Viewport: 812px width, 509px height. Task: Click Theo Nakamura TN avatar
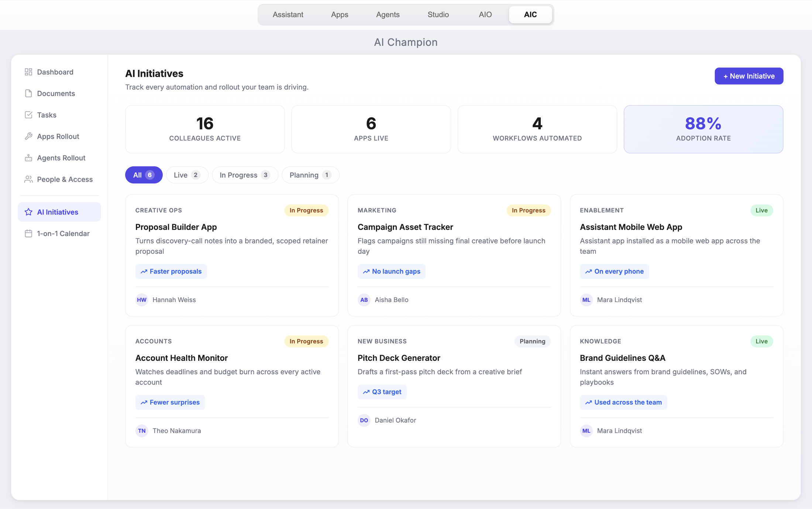point(142,431)
